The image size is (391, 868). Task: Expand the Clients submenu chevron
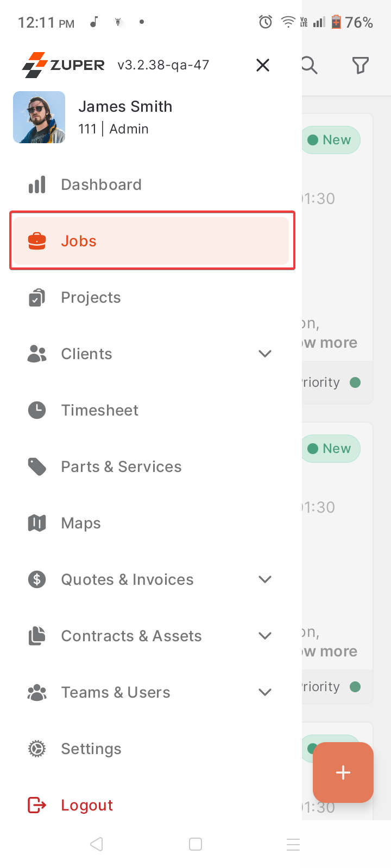click(x=265, y=354)
